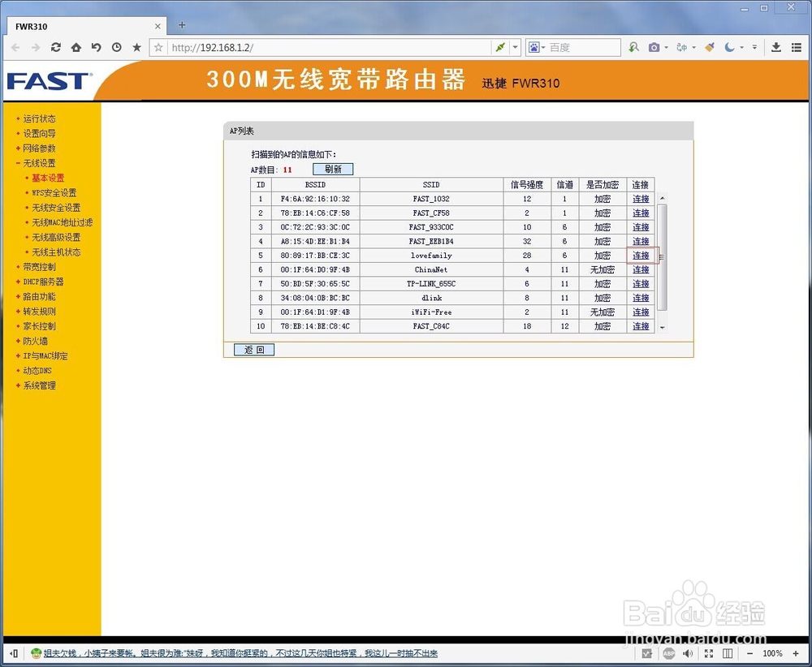This screenshot has width=812, height=667.
Task: Toggle the night mode moon icon
Action: [730, 48]
